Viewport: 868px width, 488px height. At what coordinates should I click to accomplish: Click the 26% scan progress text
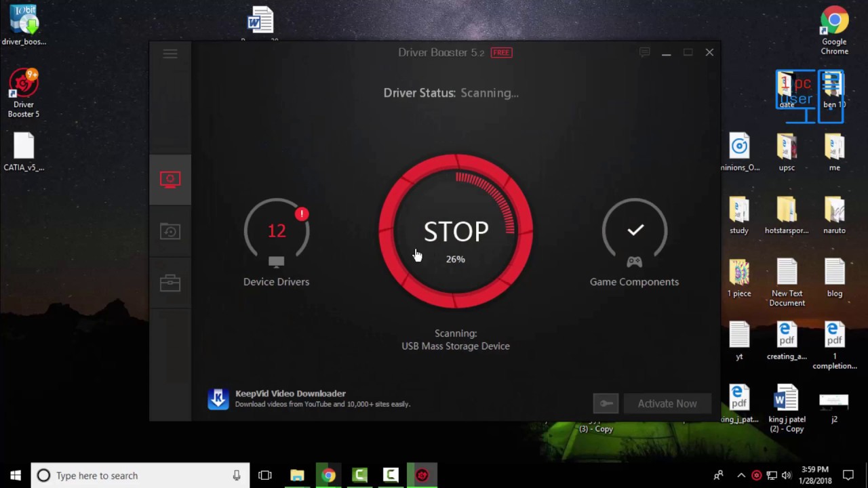click(x=456, y=259)
